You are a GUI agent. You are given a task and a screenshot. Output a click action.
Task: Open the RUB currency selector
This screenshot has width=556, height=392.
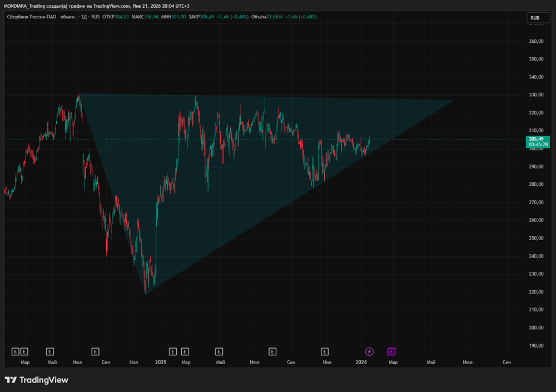[x=535, y=18]
